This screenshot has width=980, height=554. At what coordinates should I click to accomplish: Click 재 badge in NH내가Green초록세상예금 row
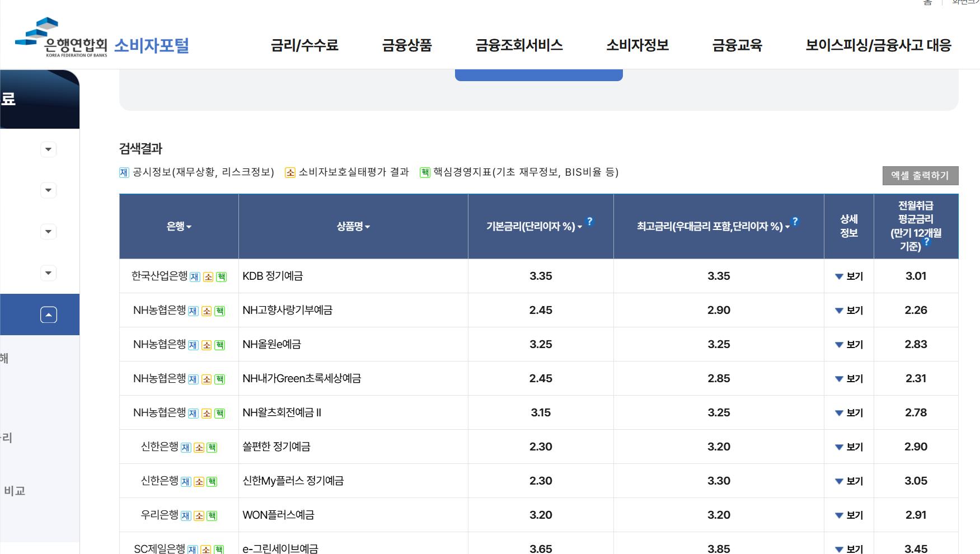(x=193, y=379)
